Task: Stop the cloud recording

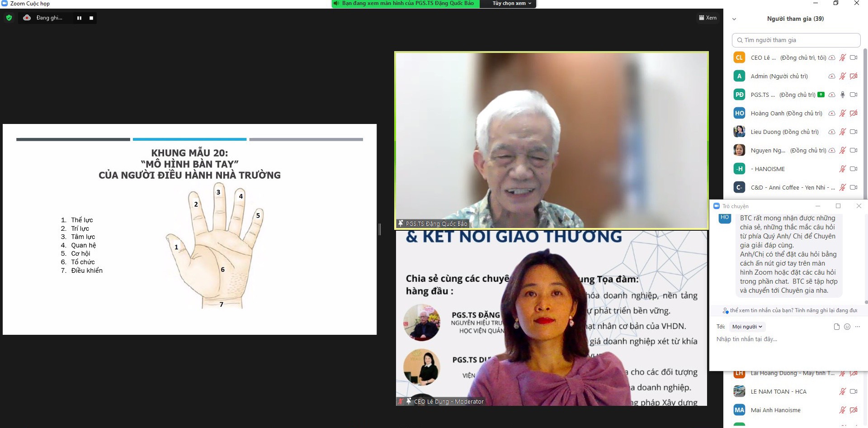Action: click(x=91, y=18)
